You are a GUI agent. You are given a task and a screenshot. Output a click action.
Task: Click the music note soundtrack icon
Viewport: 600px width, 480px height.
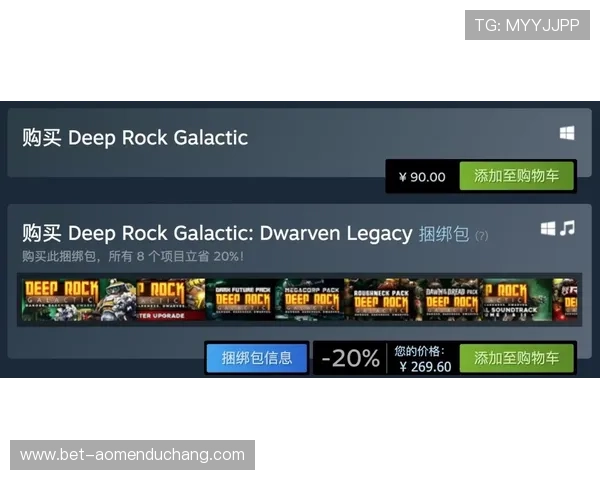[x=567, y=228]
